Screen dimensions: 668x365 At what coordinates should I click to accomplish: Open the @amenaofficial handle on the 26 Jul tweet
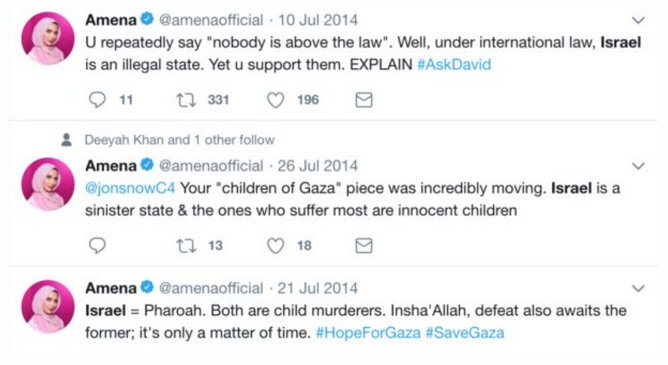click(x=211, y=166)
